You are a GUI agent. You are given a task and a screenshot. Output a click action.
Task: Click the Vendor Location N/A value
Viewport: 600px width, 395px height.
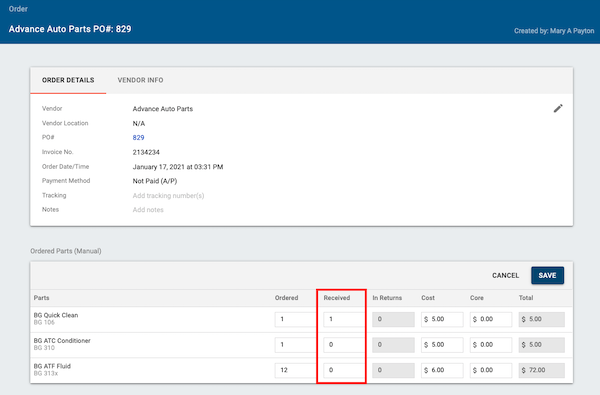(x=139, y=124)
